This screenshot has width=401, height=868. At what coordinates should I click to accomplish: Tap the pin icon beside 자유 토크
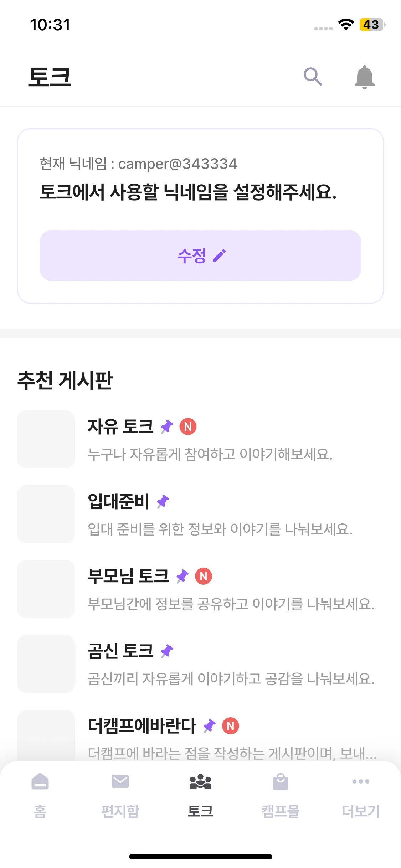pos(167,427)
